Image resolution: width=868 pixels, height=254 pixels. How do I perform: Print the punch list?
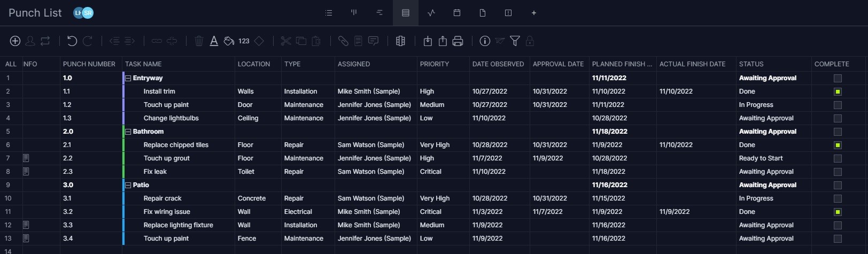[458, 41]
